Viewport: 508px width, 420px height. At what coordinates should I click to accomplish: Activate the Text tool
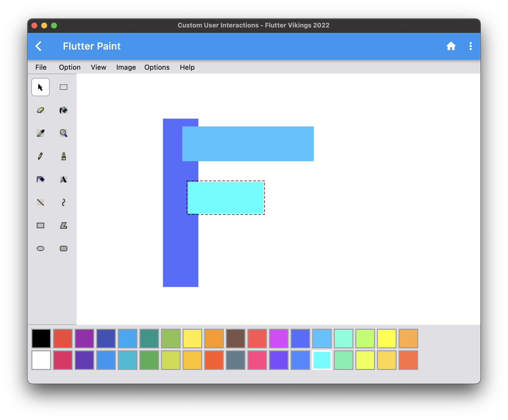point(64,179)
